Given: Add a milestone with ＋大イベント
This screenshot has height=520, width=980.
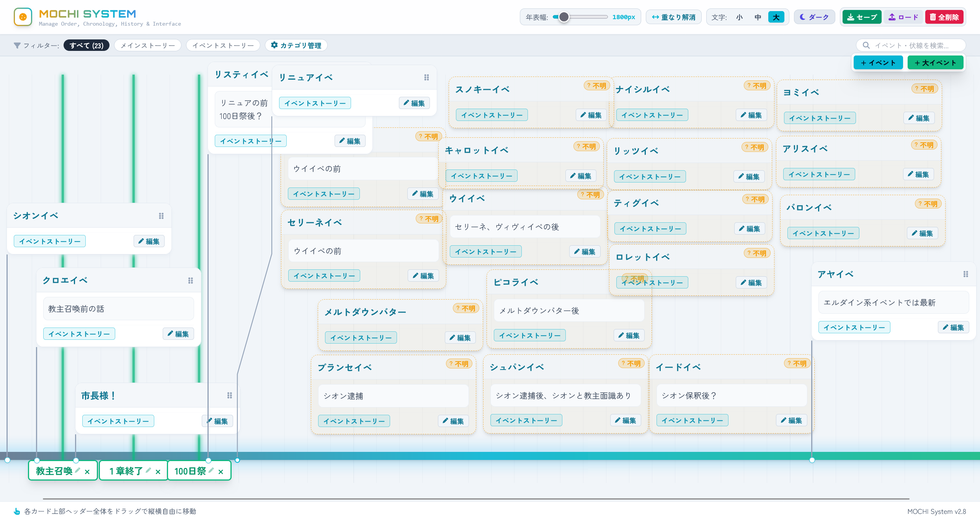Looking at the screenshot, I should 935,63.
